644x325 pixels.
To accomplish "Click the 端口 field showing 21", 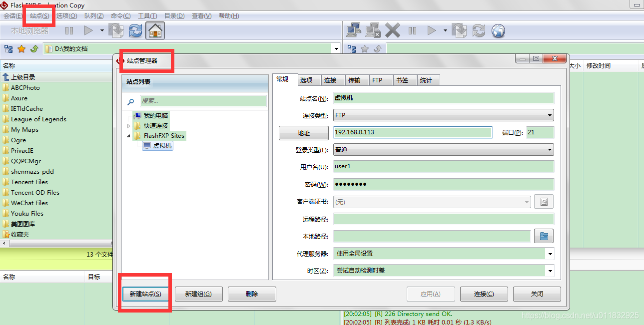I will click(540, 132).
